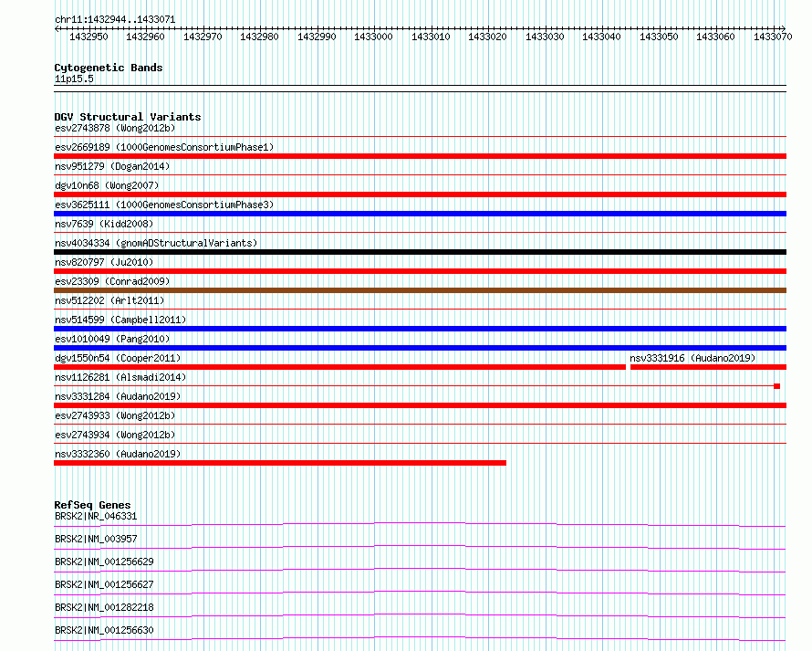Screen dimensions: 812x651
Task: Select variant nsv514599 (Campbell2011)
Action: pyautogui.click(x=120, y=320)
